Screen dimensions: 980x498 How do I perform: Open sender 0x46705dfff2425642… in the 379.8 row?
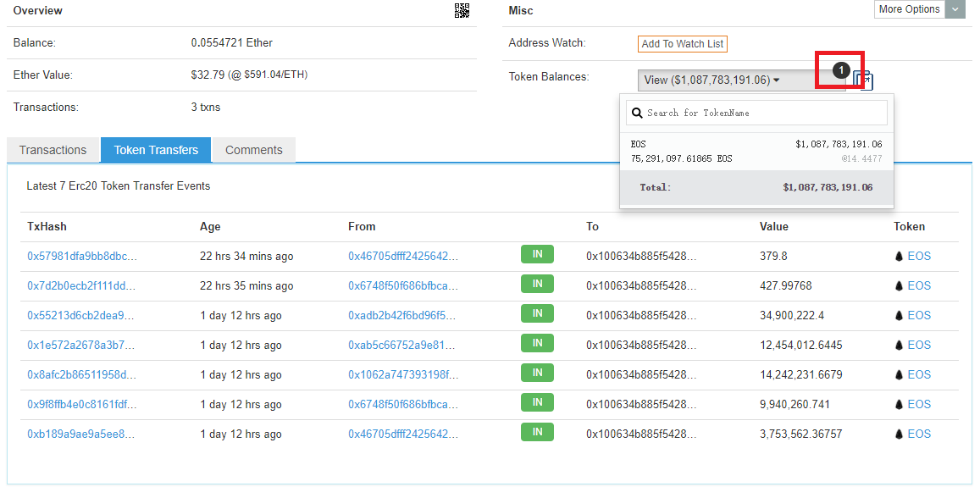click(x=403, y=256)
